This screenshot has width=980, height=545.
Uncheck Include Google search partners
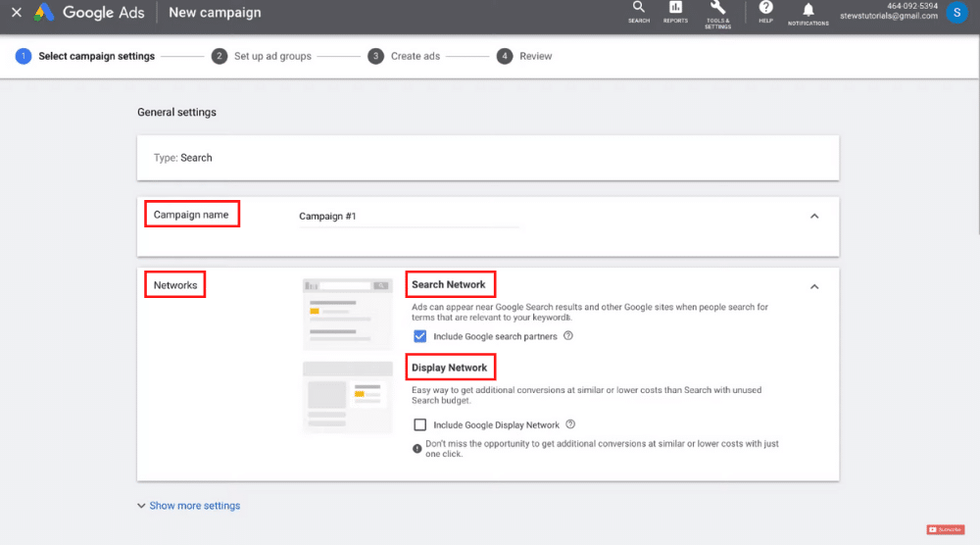(x=420, y=336)
